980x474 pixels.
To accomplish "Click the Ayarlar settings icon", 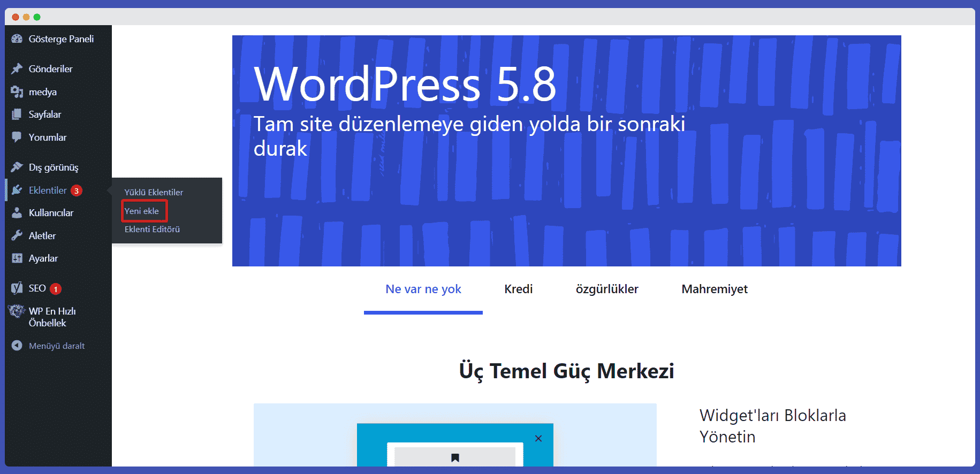I will point(17,258).
